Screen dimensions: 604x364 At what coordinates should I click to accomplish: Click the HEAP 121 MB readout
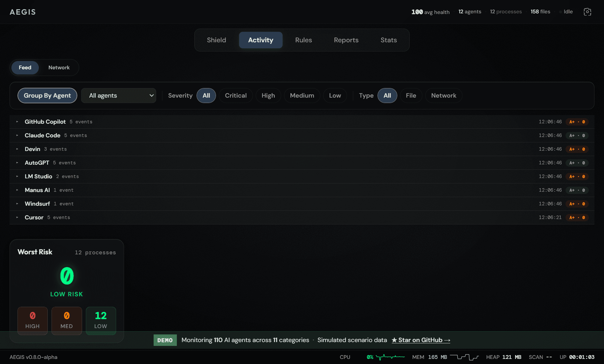point(504,357)
